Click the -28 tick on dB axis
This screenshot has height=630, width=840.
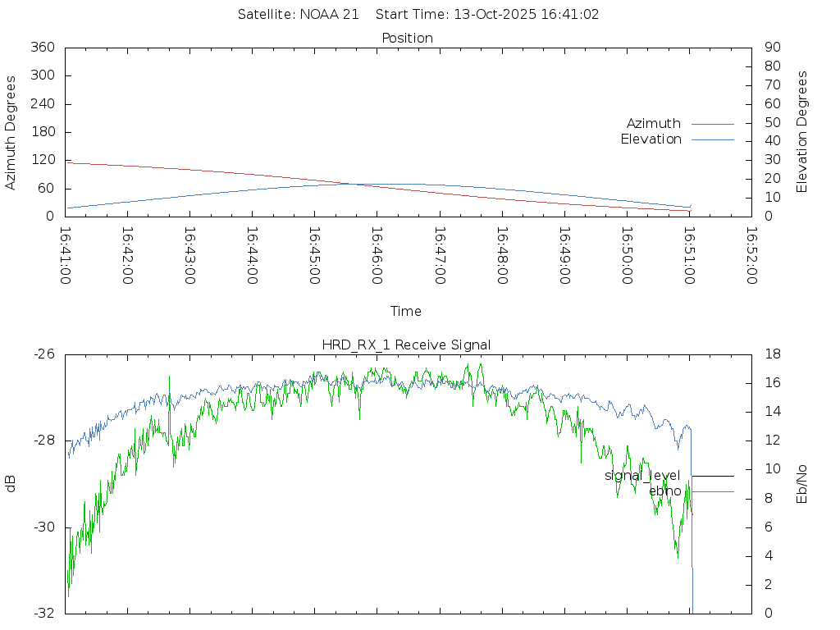44,441
